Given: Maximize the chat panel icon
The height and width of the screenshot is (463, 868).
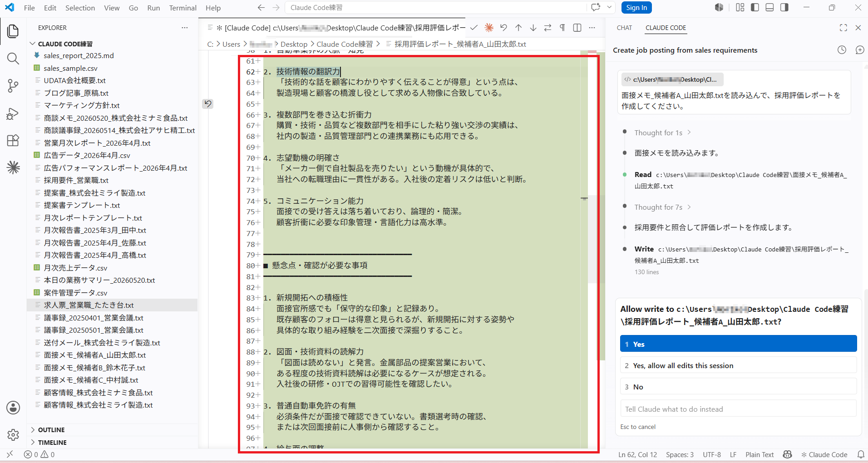Looking at the screenshot, I should pos(843,28).
